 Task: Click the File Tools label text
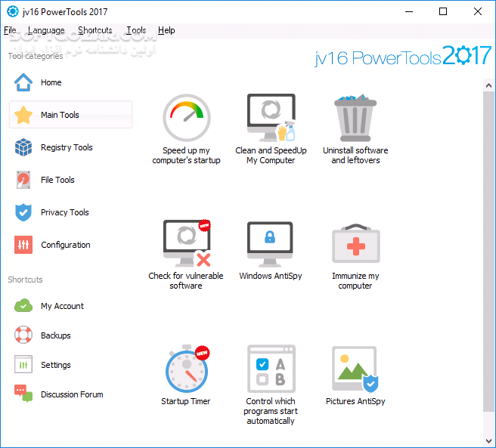coord(57,180)
